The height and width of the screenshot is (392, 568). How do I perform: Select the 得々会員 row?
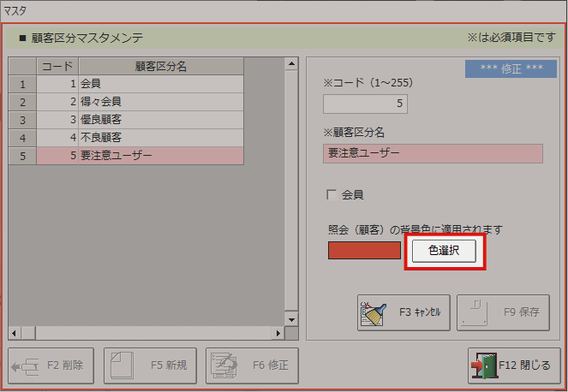click(x=140, y=102)
